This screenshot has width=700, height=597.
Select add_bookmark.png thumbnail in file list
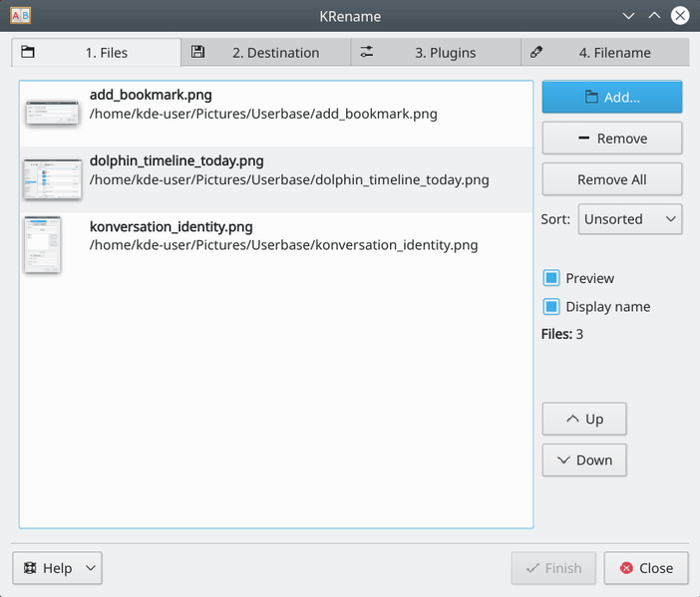[x=52, y=112]
